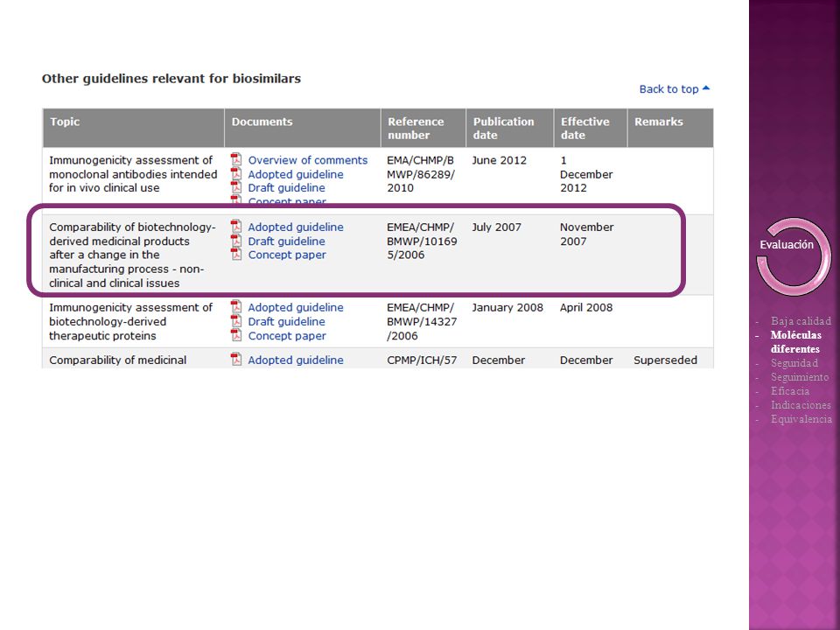Click the PDF icon beside Overview of comments

pyautogui.click(x=236, y=159)
